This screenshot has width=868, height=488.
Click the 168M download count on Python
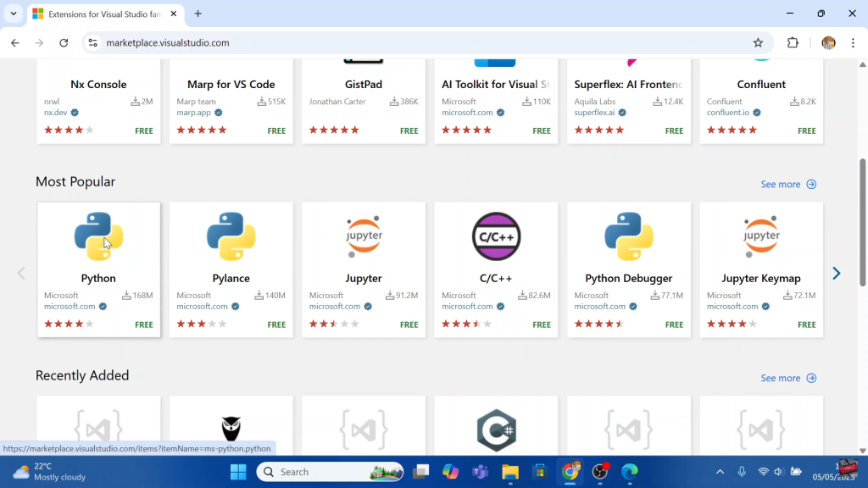pos(137,296)
